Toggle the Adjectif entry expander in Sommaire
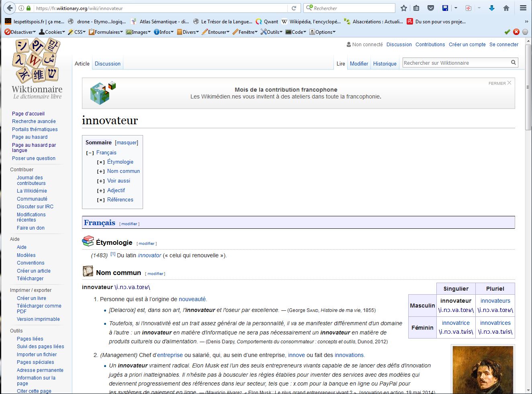The image size is (532, 394). pyautogui.click(x=101, y=191)
